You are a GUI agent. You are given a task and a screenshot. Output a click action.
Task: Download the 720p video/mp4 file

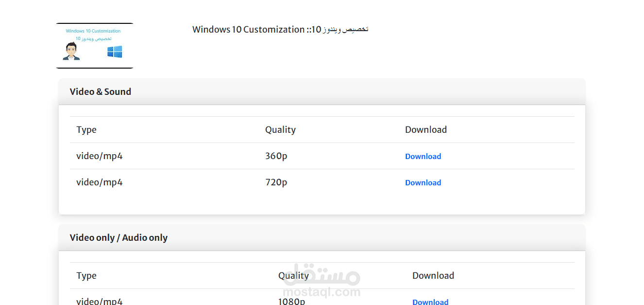pyautogui.click(x=423, y=182)
